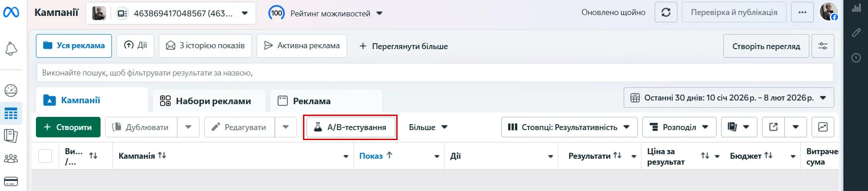Toggle the select-all campaigns checkbox
Viewport: 868px width, 191px height.
[x=45, y=156]
